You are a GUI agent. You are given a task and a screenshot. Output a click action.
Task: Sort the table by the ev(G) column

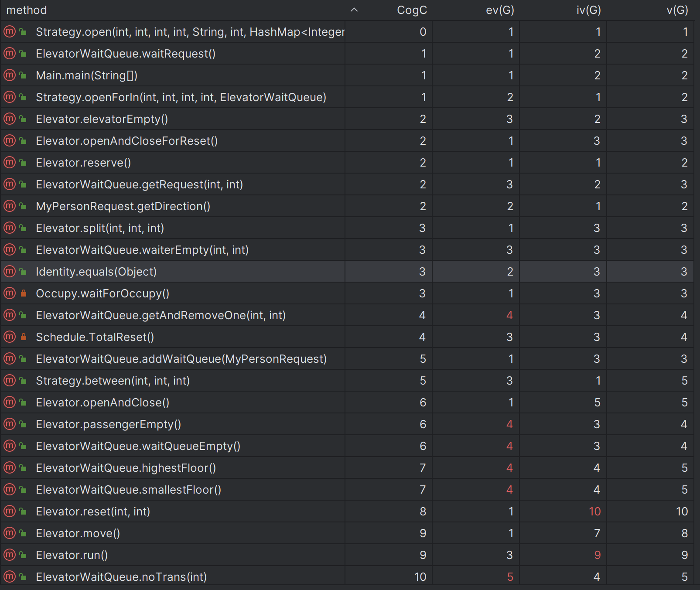pos(500,10)
